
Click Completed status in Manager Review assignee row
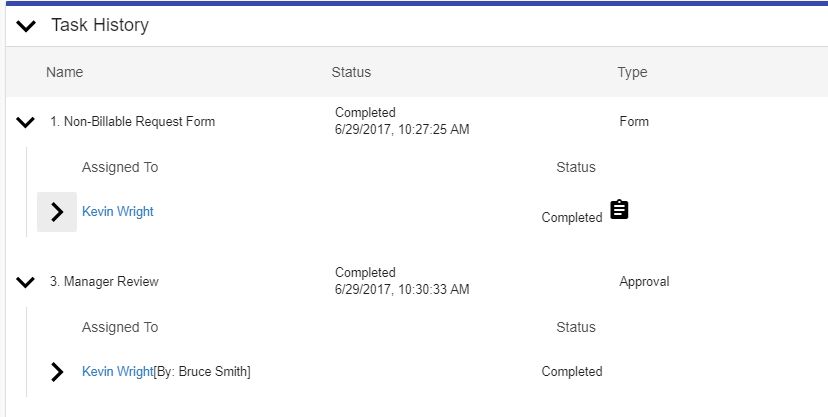point(572,372)
